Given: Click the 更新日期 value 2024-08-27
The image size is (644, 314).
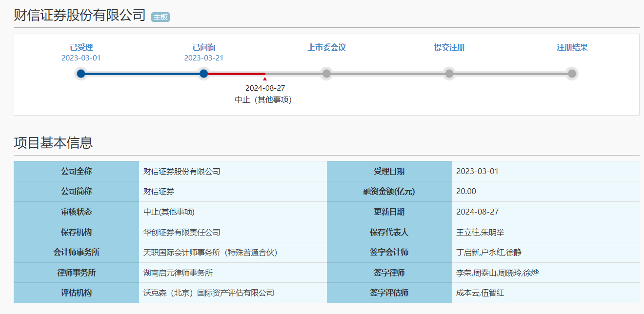Looking at the screenshot, I should pos(477,212).
